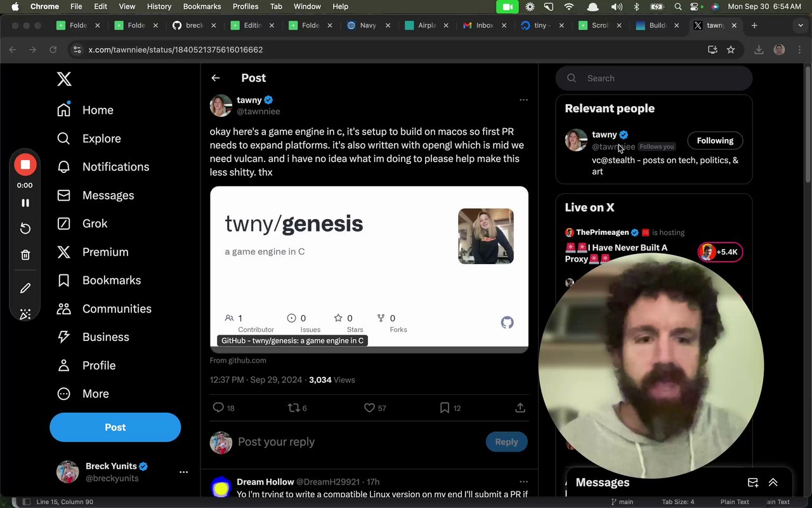Screen dimensions: 812x508
Task: Open the Profiles menu
Action: 246,6
